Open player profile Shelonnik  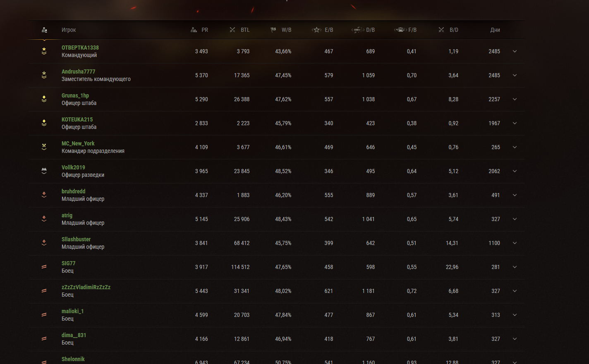coord(73,359)
